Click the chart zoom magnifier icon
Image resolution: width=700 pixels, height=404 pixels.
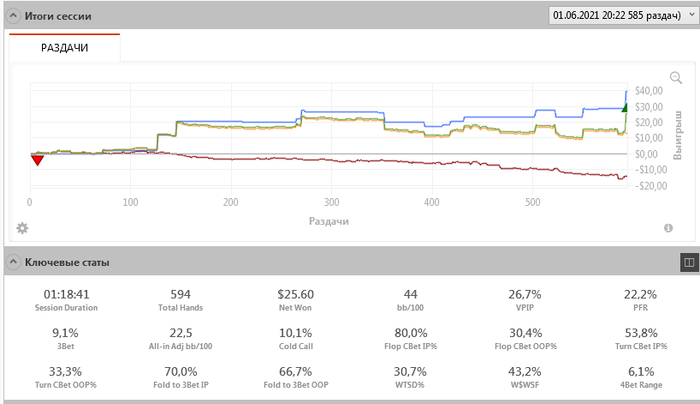point(676,78)
